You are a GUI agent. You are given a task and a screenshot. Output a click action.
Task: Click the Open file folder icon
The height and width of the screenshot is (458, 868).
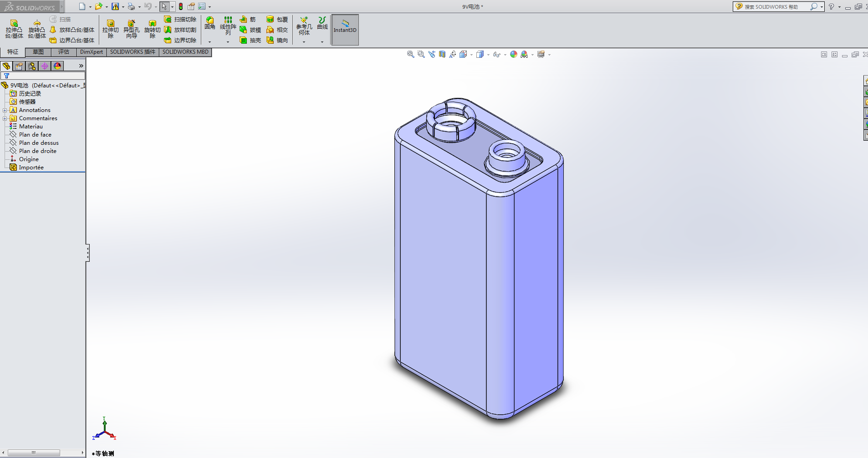[x=98, y=7]
